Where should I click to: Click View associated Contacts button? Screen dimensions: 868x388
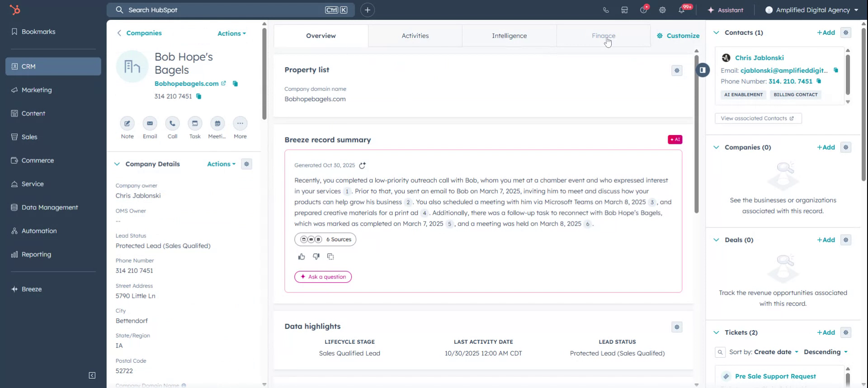(758, 118)
